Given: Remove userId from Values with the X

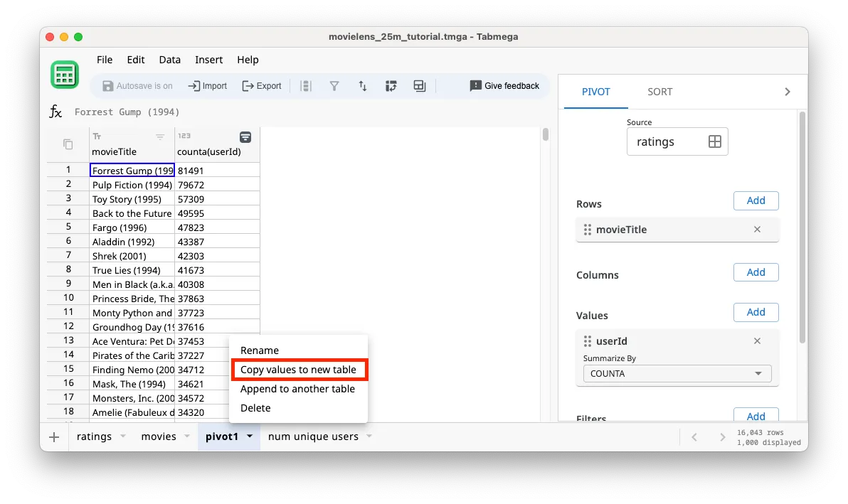Looking at the screenshot, I should point(756,341).
